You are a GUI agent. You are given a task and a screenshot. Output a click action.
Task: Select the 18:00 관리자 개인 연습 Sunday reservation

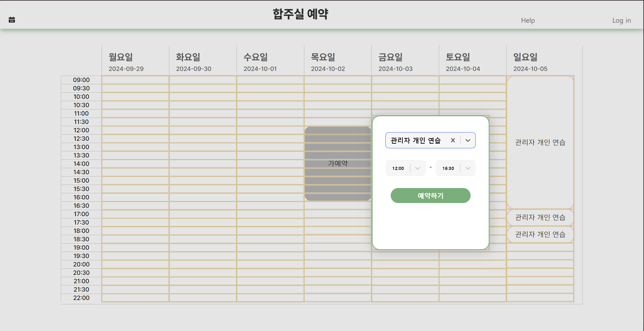coord(540,234)
